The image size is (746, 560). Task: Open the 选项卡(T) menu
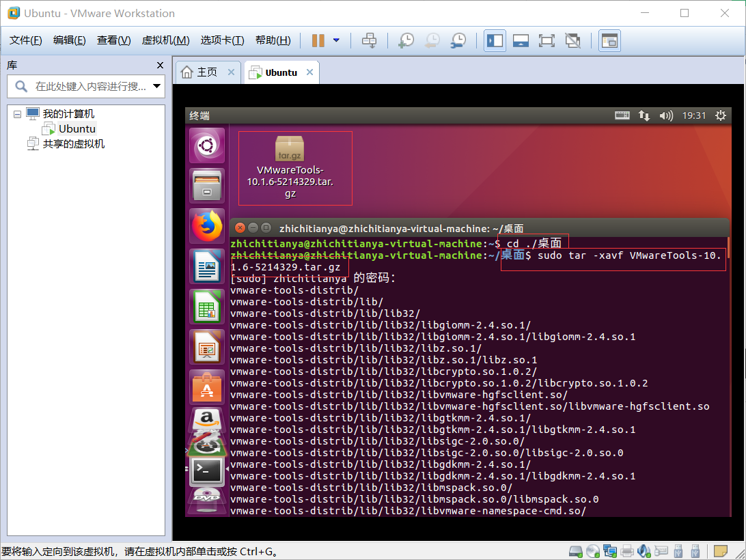click(x=222, y=40)
